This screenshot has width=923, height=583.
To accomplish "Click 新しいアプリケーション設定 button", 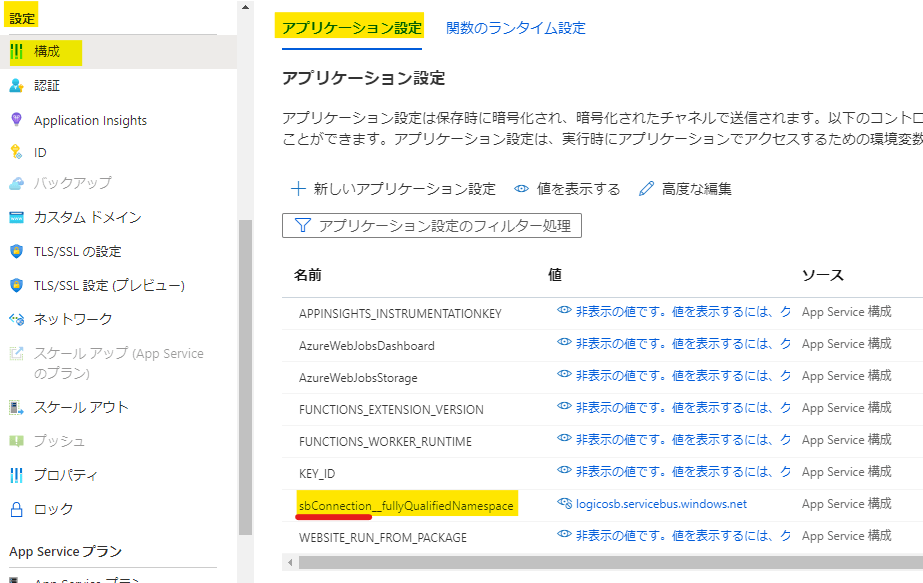I will pyautogui.click(x=393, y=189).
